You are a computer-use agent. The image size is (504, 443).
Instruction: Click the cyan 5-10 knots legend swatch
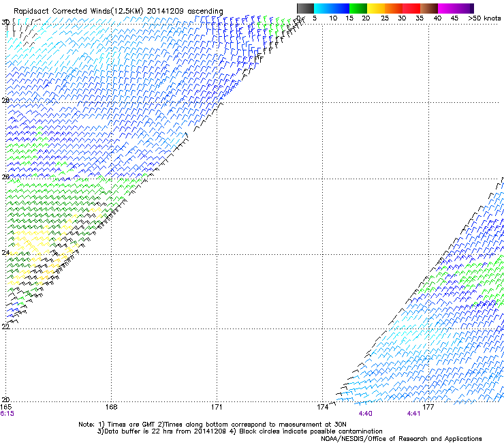(323, 8)
